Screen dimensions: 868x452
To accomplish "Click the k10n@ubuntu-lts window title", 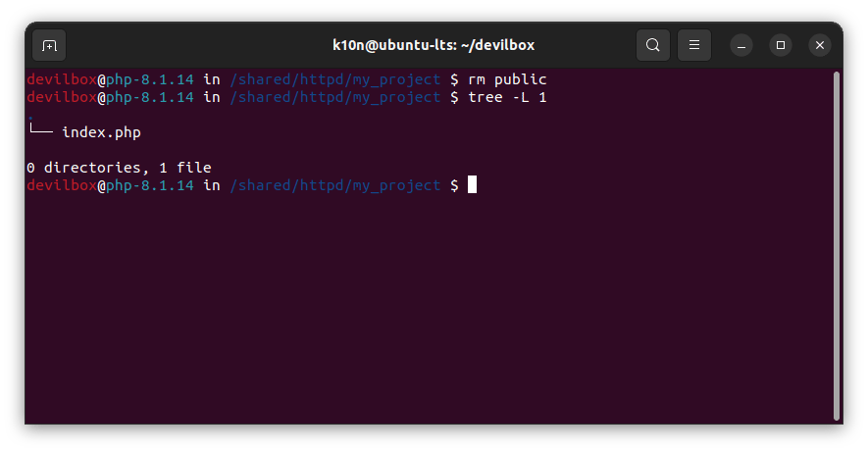I will [434, 45].
